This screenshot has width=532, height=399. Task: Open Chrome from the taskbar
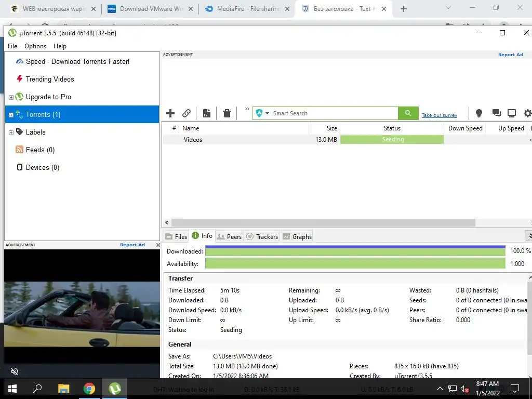[89, 389]
